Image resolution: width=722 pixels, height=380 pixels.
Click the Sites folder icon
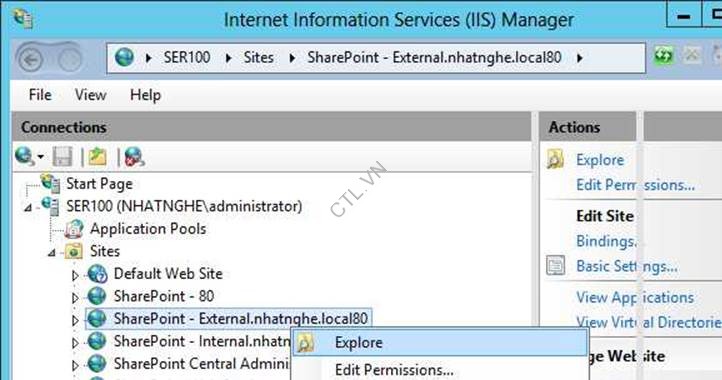(x=74, y=251)
